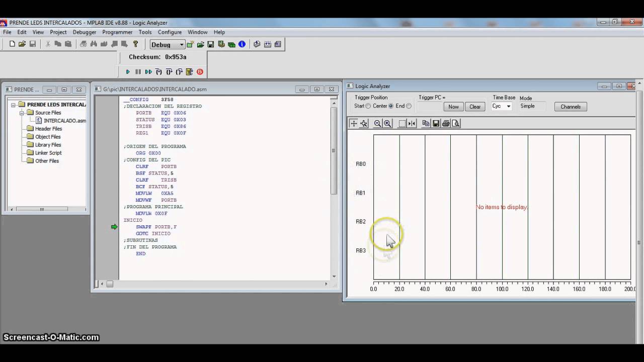Click the Print icon in the toolbar

(x=84, y=44)
